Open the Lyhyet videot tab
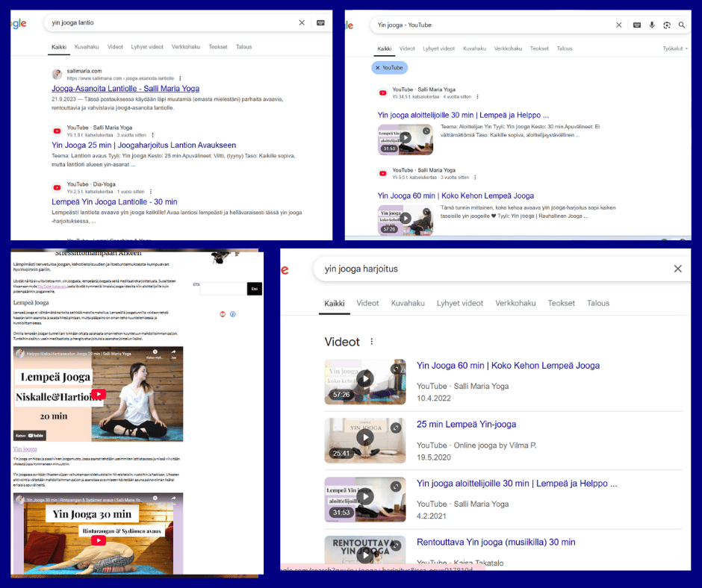This screenshot has width=702, height=588. pyautogui.click(x=146, y=46)
